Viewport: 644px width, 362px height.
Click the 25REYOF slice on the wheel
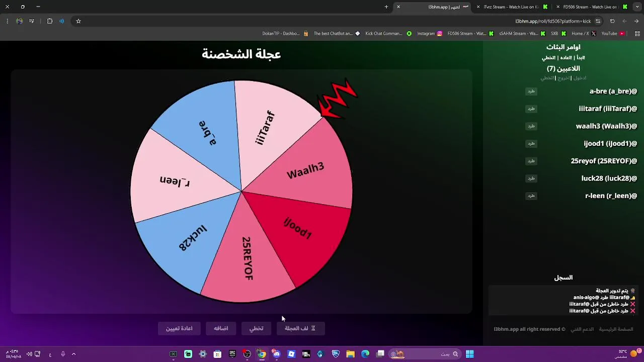tap(248, 259)
